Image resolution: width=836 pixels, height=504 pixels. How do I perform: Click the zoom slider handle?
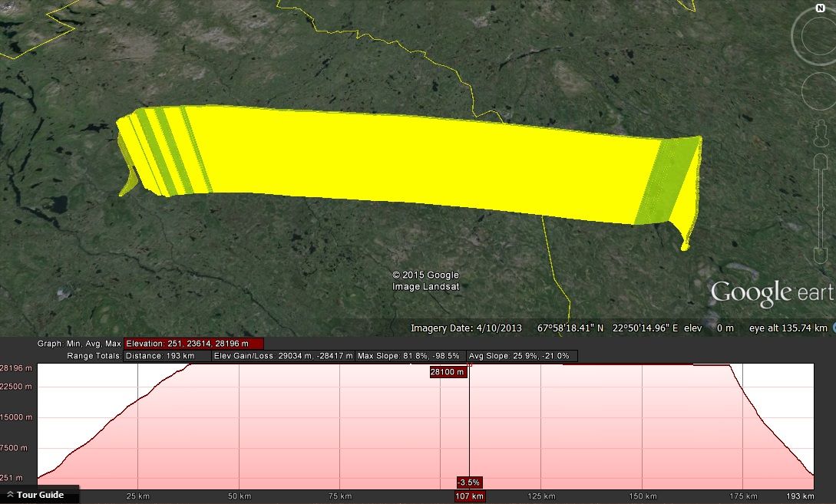coord(821,207)
